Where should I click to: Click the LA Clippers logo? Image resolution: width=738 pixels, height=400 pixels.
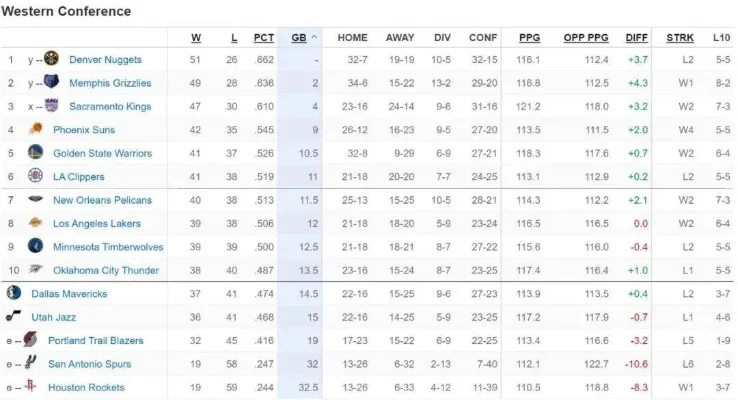tap(35, 176)
